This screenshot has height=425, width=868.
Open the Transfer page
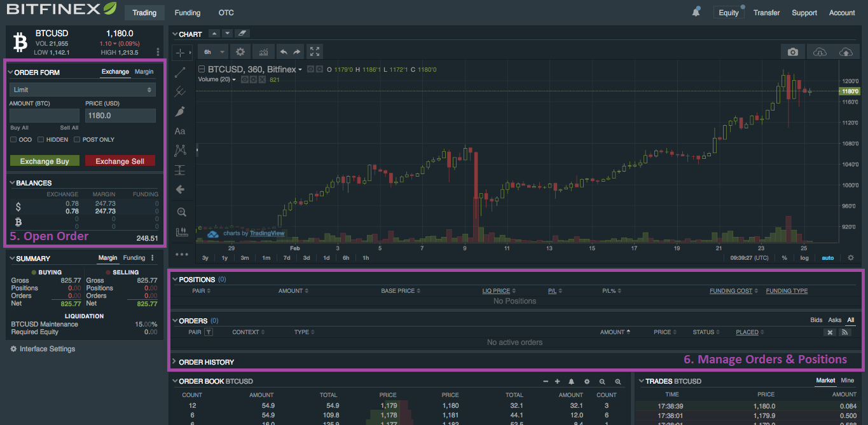(766, 13)
